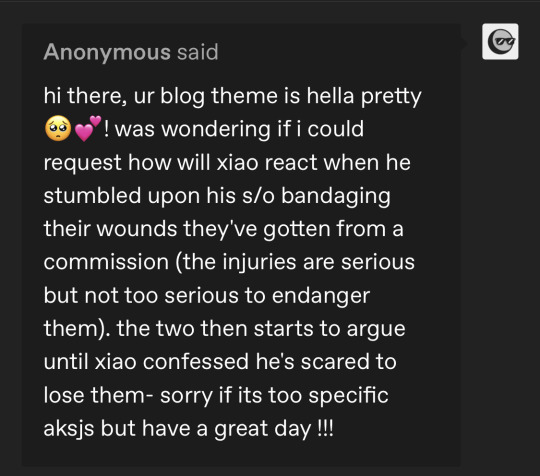Click the pleading face emoji
Viewport: 540px width, 476px height.
pyautogui.click(x=58, y=128)
